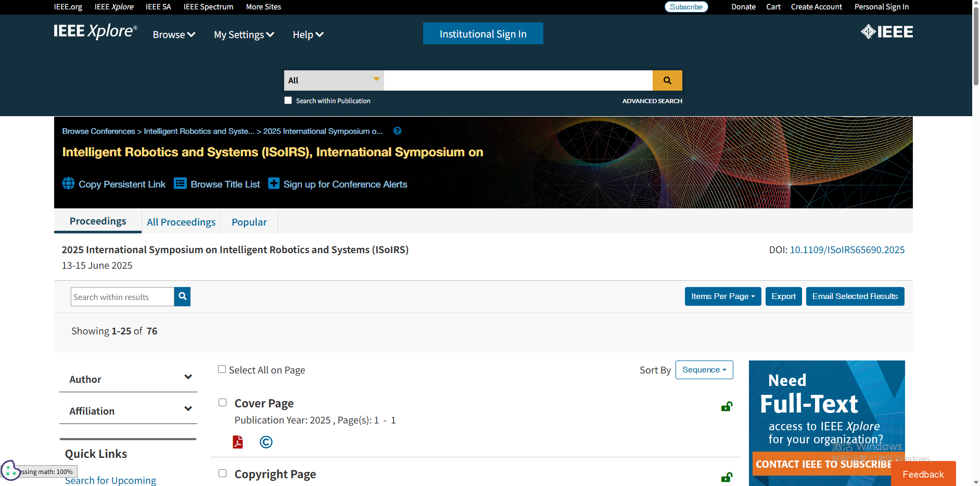Screen dimensions: 980x486
Task: Enable Search within Publication checkbox
Action: pyautogui.click(x=288, y=101)
